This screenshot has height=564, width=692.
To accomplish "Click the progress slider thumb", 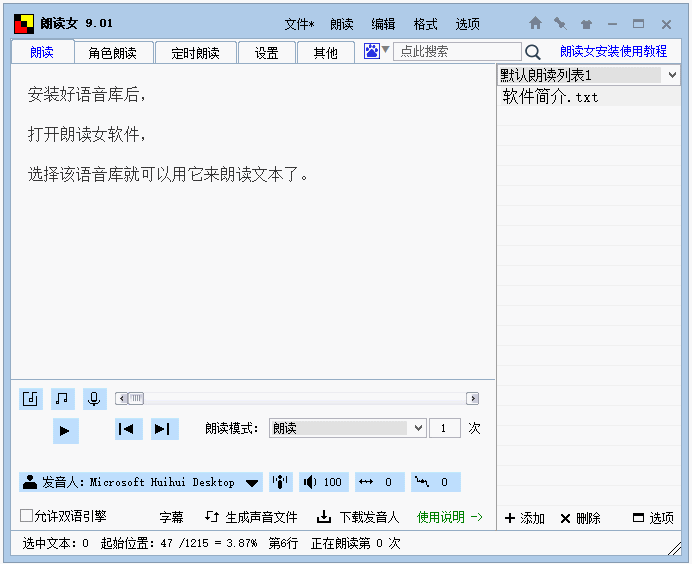I will 136,399.
